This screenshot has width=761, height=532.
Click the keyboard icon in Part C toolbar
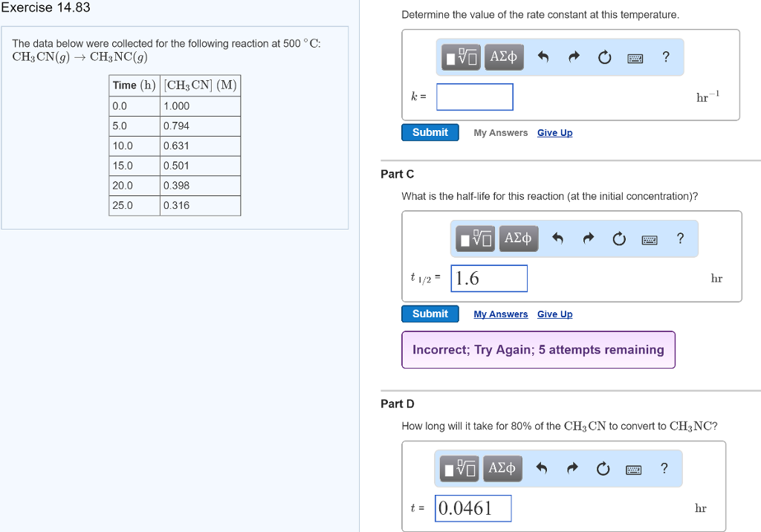649,238
